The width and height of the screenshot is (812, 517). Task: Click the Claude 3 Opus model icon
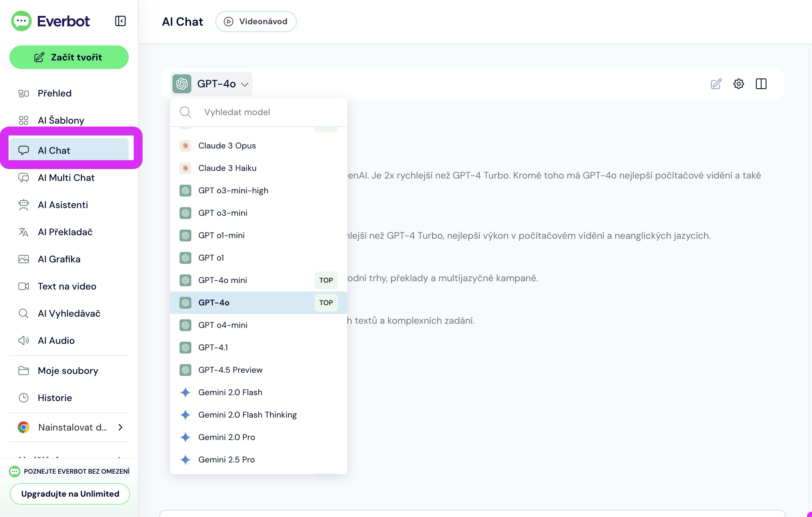pos(185,145)
